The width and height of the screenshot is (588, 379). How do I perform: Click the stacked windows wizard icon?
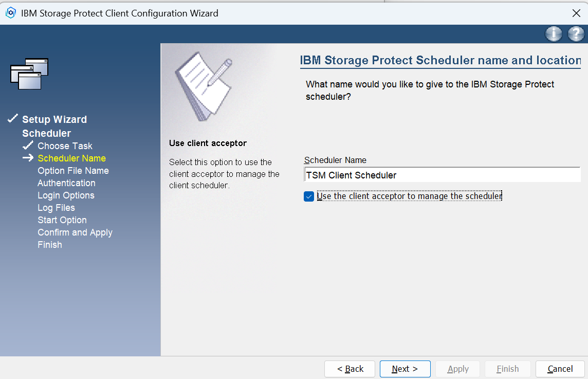click(x=29, y=74)
